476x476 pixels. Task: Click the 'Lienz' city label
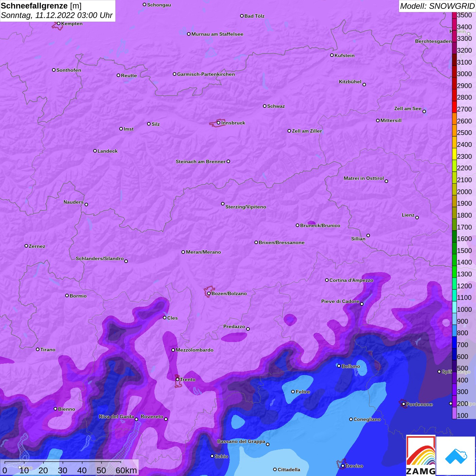(x=408, y=215)
